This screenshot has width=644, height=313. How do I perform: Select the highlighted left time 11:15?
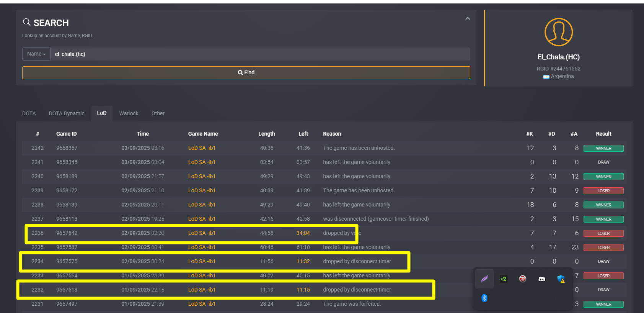click(303, 290)
